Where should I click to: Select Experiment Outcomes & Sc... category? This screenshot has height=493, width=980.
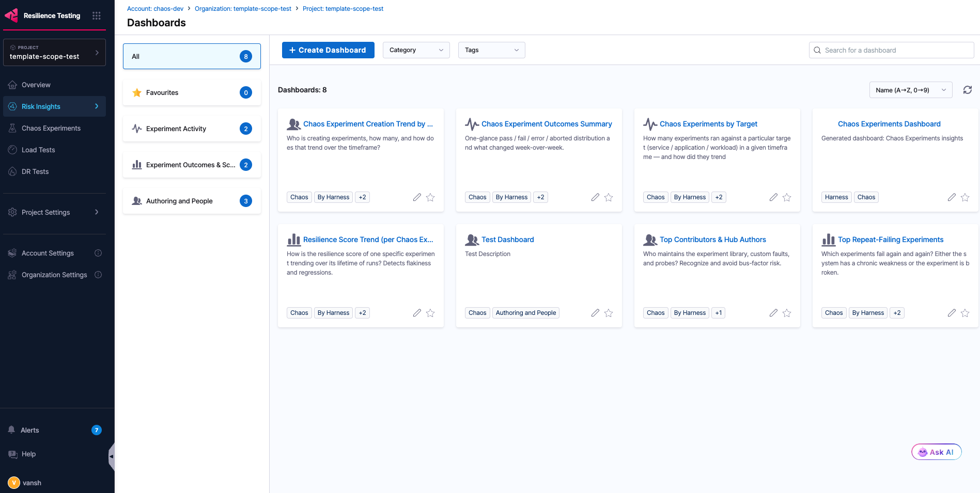pyautogui.click(x=192, y=165)
